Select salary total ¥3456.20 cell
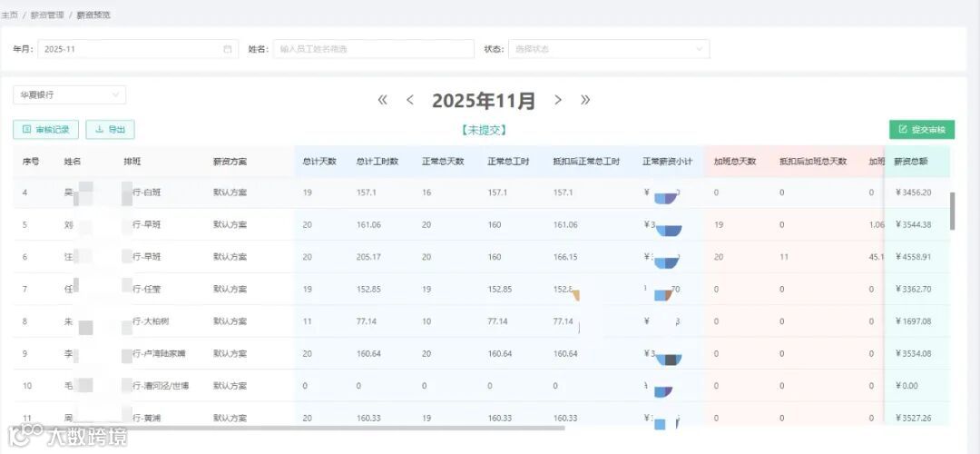 (x=913, y=192)
